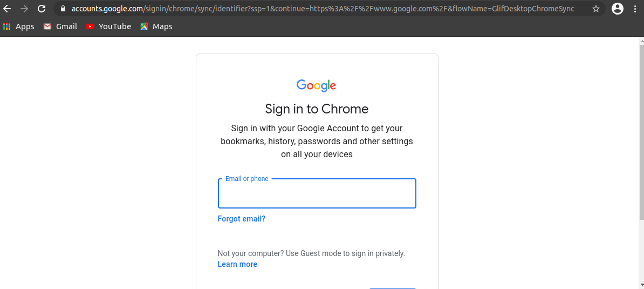Viewport: 644px width, 289px height.
Task: Open the Maps bookmark
Action: click(x=156, y=26)
